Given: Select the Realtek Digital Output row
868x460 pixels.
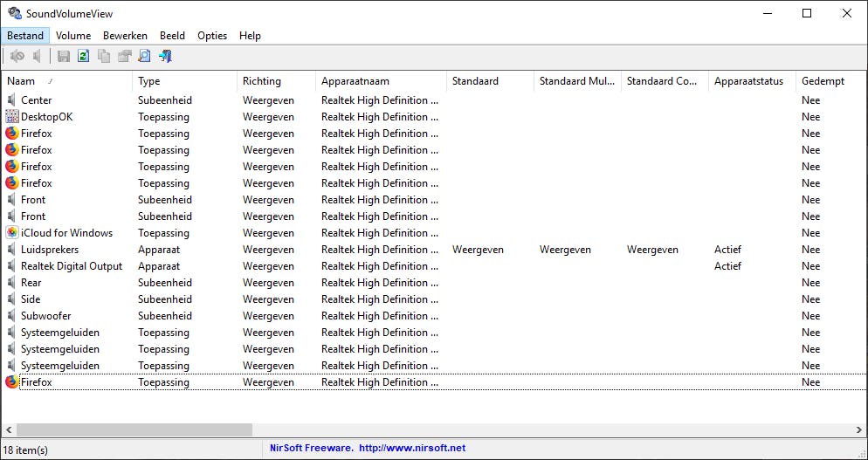Looking at the screenshot, I should point(434,266).
